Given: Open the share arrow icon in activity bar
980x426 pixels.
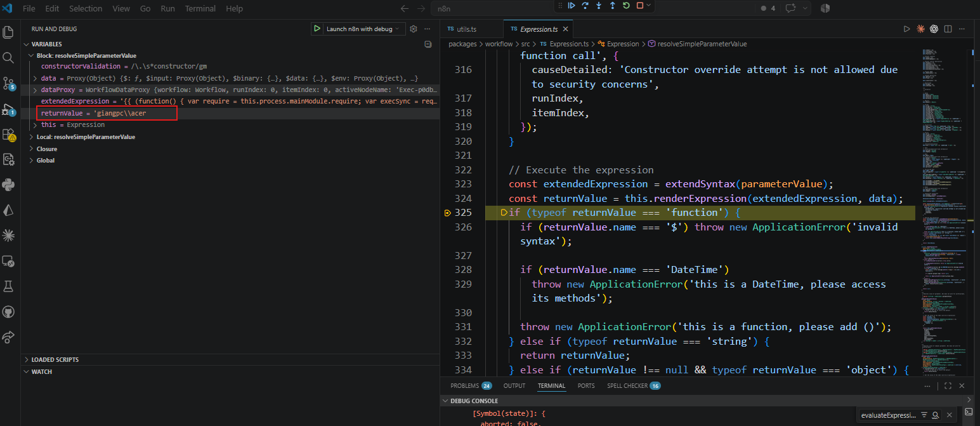Looking at the screenshot, I should [x=8, y=337].
